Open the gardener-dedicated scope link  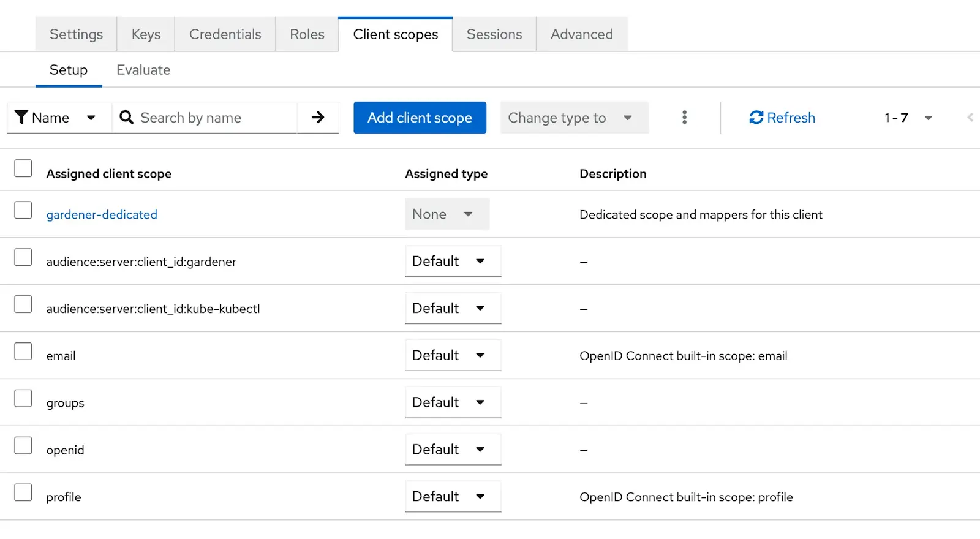coord(102,214)
